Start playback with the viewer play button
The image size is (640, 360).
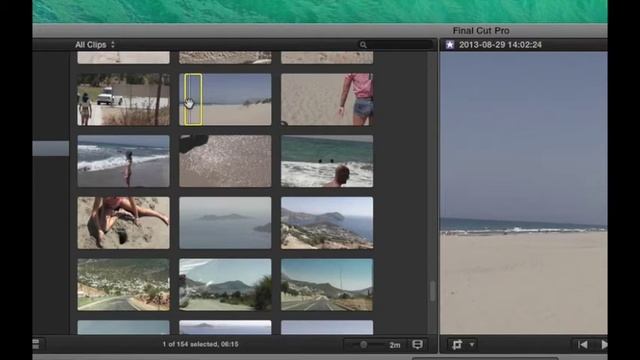click(604, 345)
